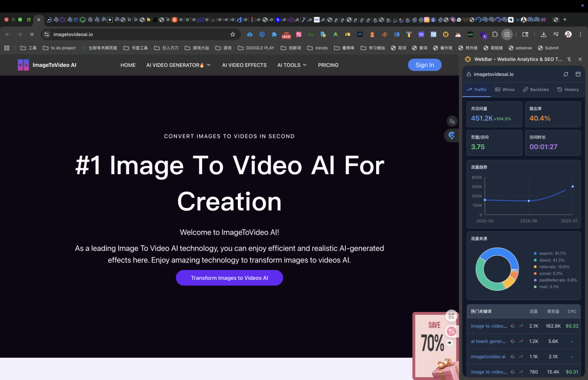Open the History tab in WebBar

coord(568,90)
